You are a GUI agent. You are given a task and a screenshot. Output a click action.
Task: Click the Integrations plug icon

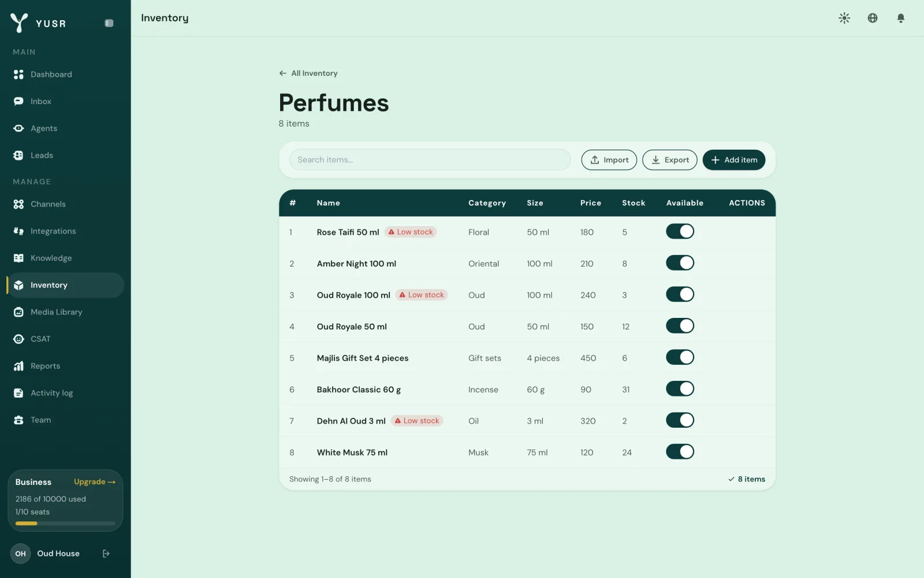pos(18,231)
